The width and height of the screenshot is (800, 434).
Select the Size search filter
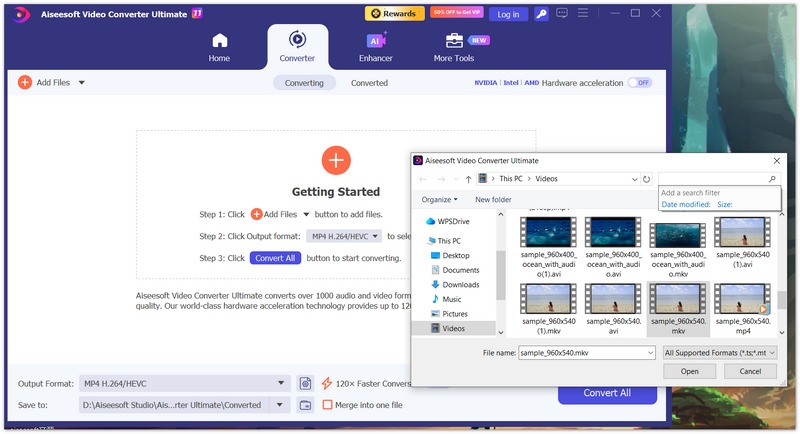[x=724, y=205]
